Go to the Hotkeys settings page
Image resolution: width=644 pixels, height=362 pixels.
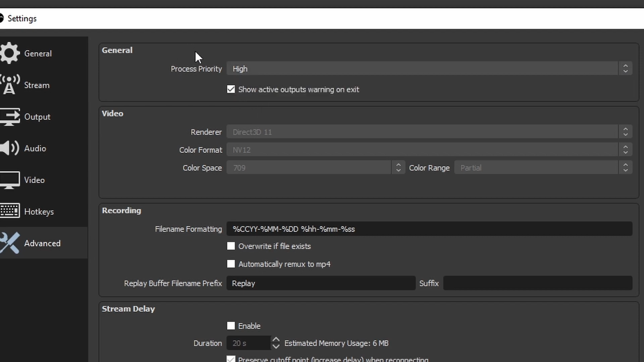tap(39, 211)
